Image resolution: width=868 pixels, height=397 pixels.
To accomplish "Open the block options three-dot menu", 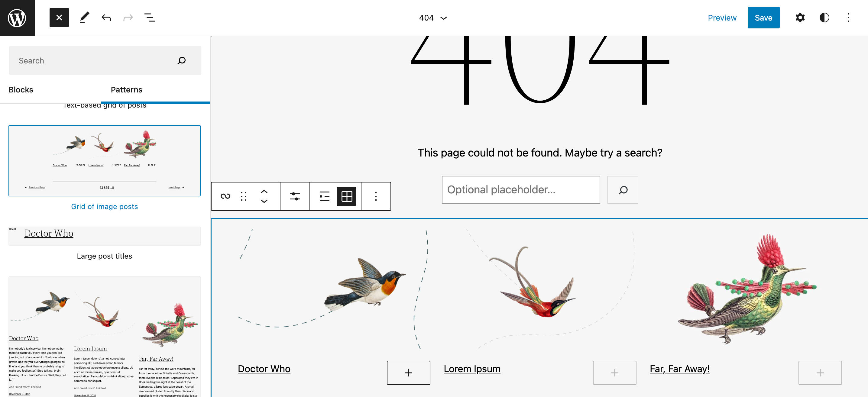I will [x=376, y=196].
